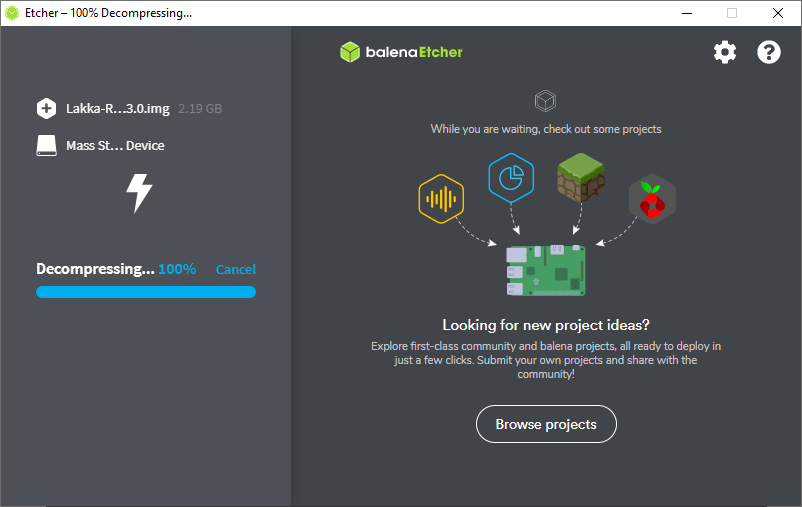Click the Mass St... Device target name
The image size is (802, 507).
[115, 146]
